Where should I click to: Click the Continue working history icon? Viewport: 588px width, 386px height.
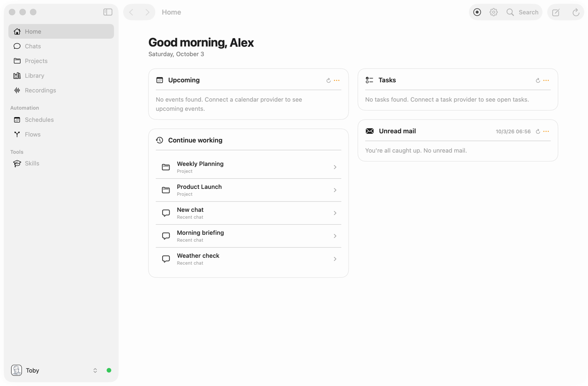159,140
